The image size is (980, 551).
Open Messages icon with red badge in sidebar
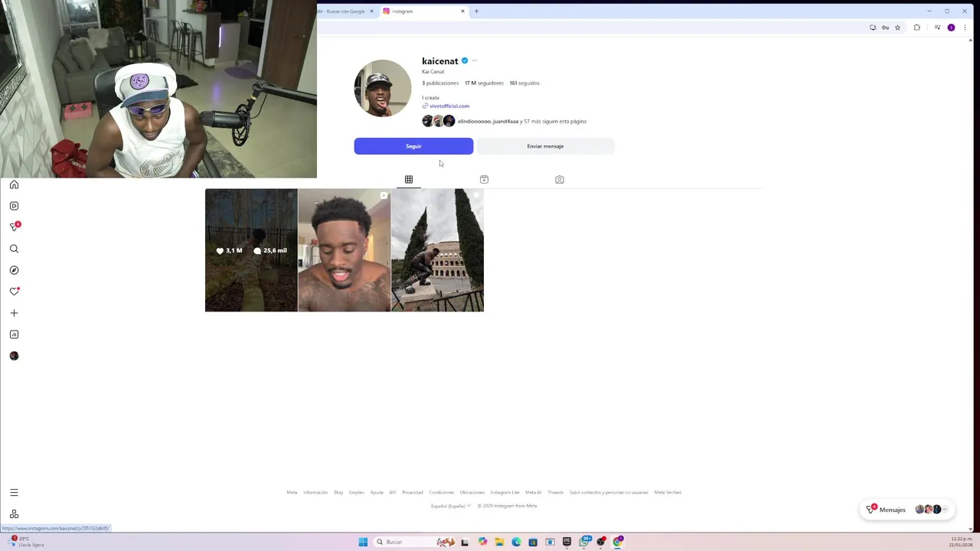[14, 227]
